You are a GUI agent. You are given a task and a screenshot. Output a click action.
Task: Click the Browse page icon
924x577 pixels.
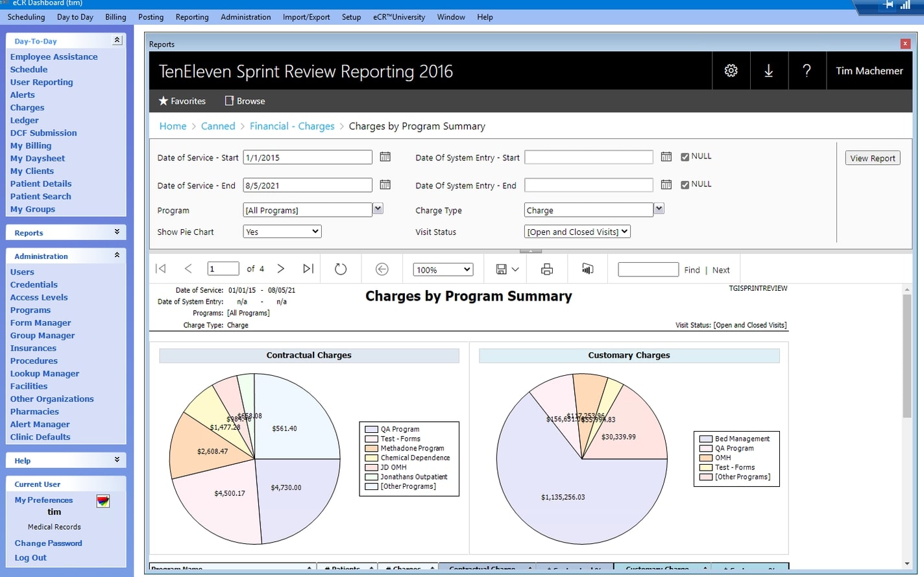[229, 101]
